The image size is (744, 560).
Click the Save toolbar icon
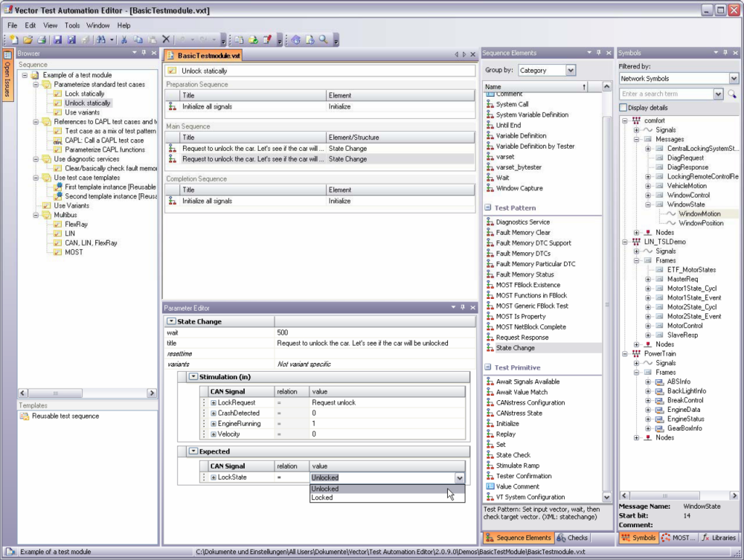click(x=57, y=39)
